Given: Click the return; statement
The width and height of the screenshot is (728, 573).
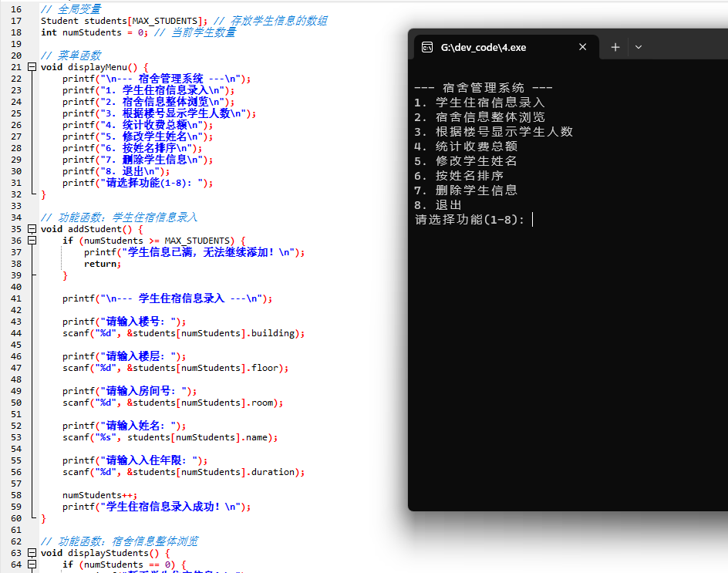Looking at the screenshot, I should [x=103, y=264].
